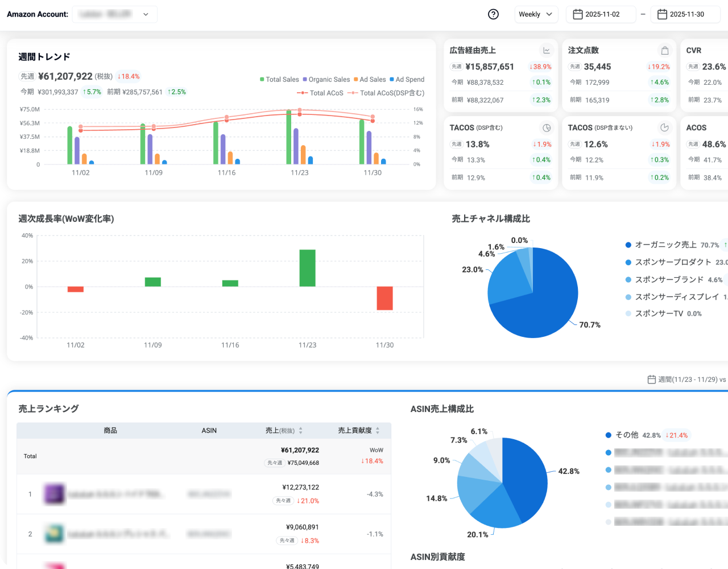Toggle the Ad Sales legend item
The image size is (728, 569).
coord(370,80)
